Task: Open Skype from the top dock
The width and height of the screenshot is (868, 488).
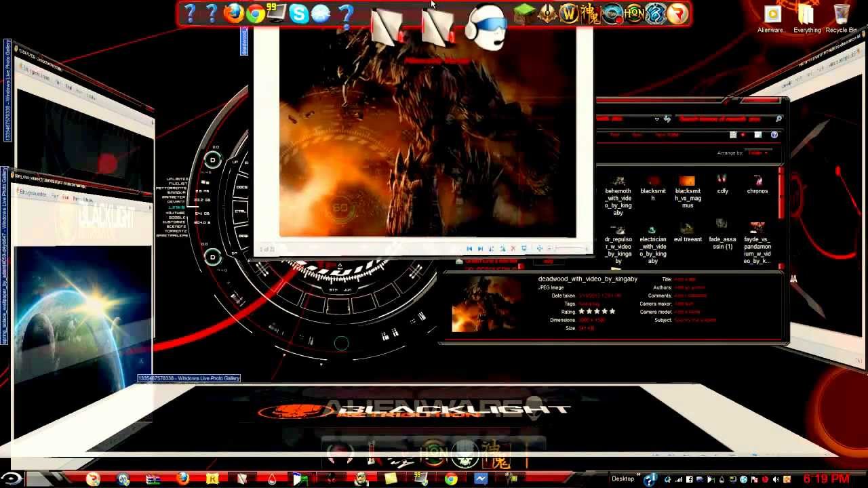Action: click(298, 14)
